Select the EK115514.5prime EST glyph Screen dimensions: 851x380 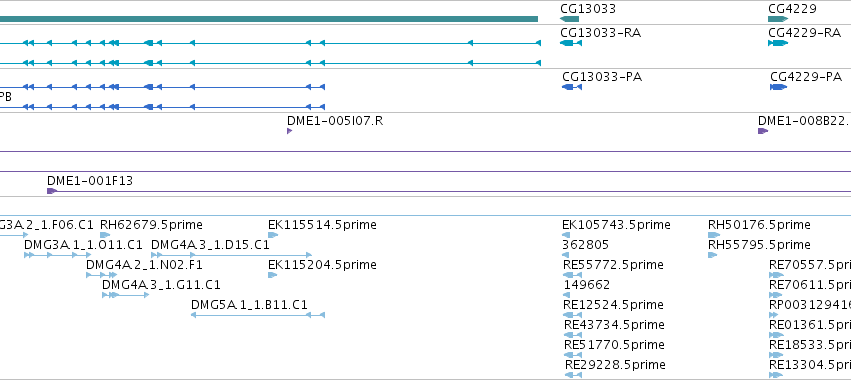[273, 235]
